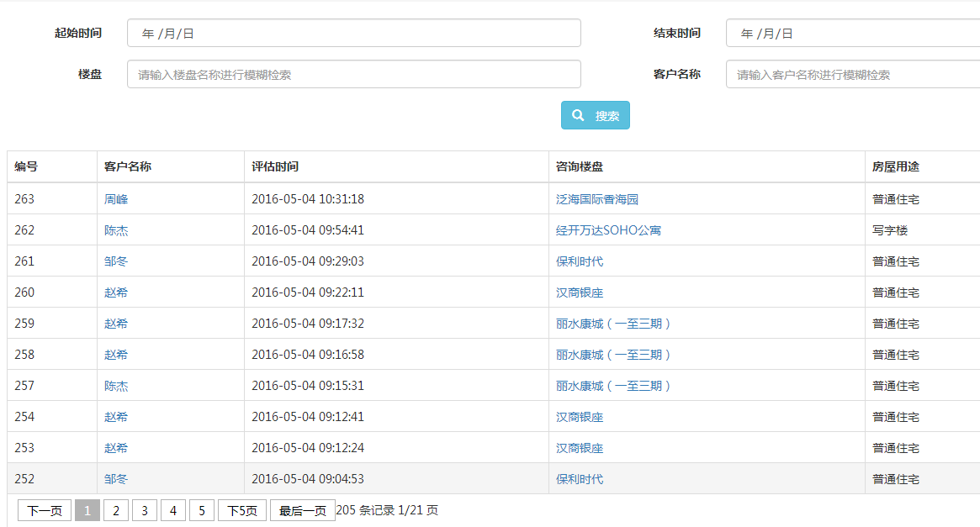Open 汉商银座 link in row 260

[x=579, y=292]
